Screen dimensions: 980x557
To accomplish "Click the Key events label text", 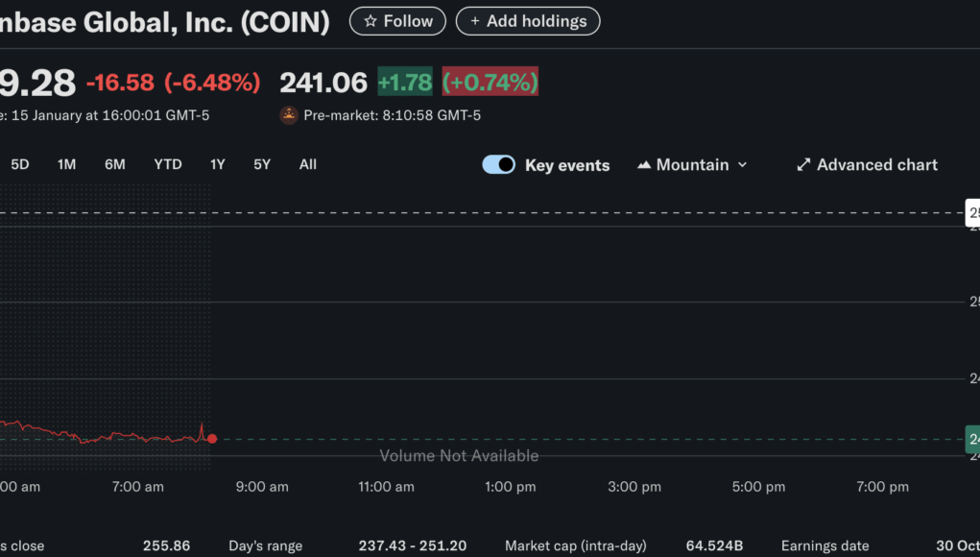I will pyautogui.click(x=566, y=165).
